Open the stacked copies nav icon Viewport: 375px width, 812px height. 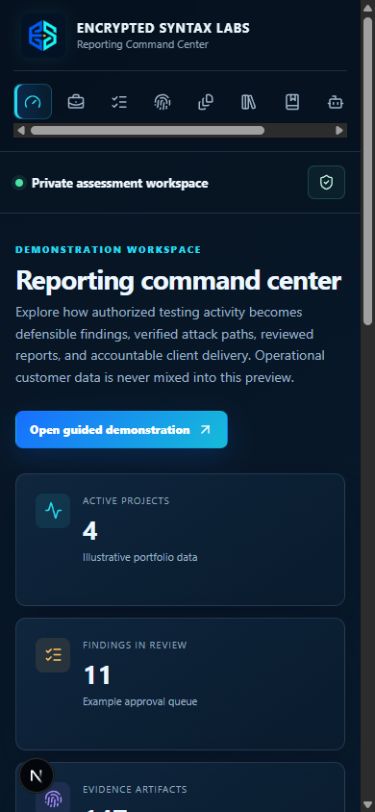206,102
